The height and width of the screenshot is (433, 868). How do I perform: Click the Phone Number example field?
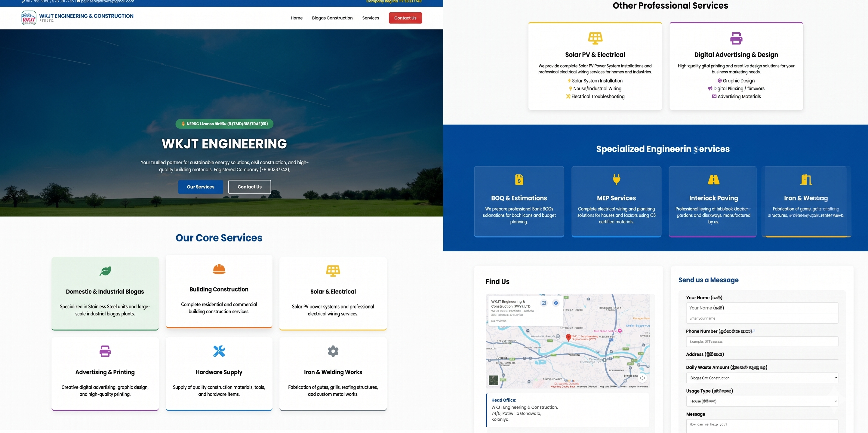click(762, 341)
